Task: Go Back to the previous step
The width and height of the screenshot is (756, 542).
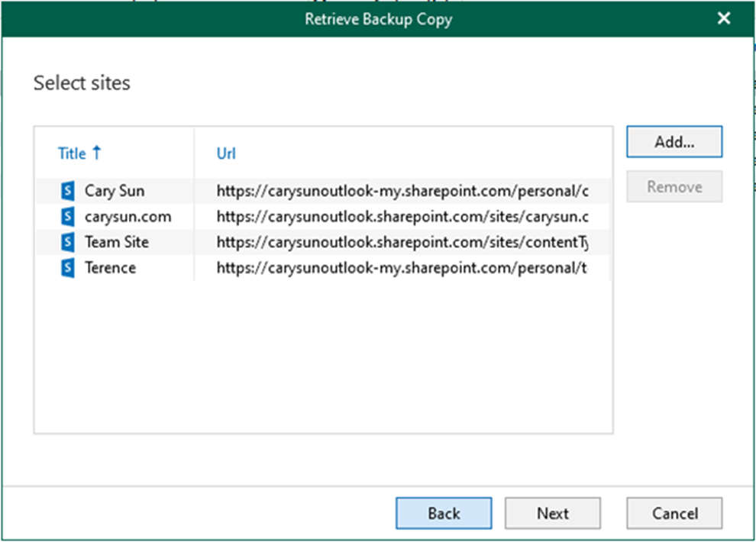Action: tap(444, 513)
